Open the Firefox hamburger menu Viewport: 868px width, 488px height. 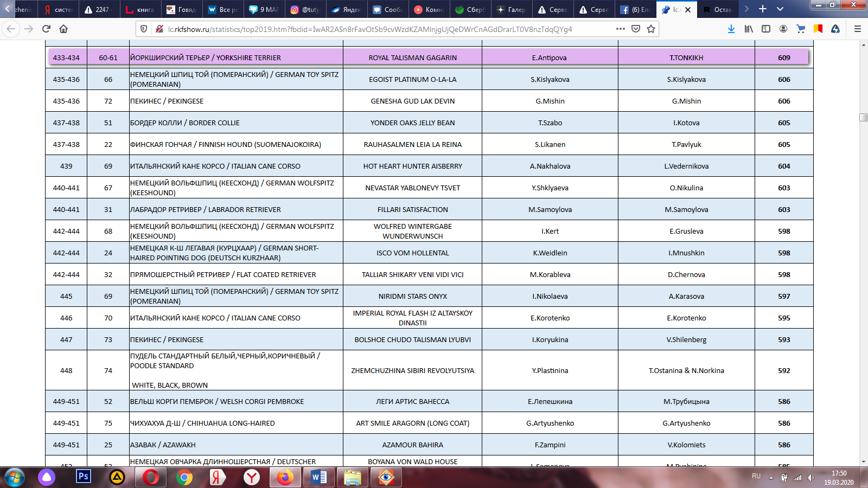click(x=858, y=29)
